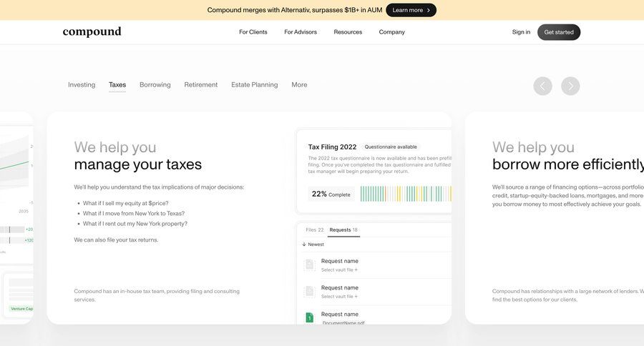Click the Questionnaire available badge
This screenshot has height=346, width=644.
(x=391, y=147)
